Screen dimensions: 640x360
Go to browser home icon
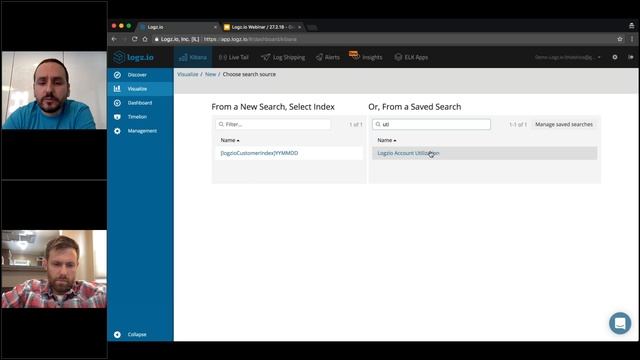tap(145, 39)
